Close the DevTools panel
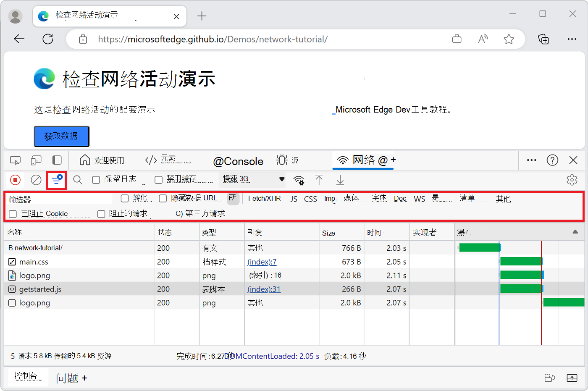 click(x=573, y=160)
